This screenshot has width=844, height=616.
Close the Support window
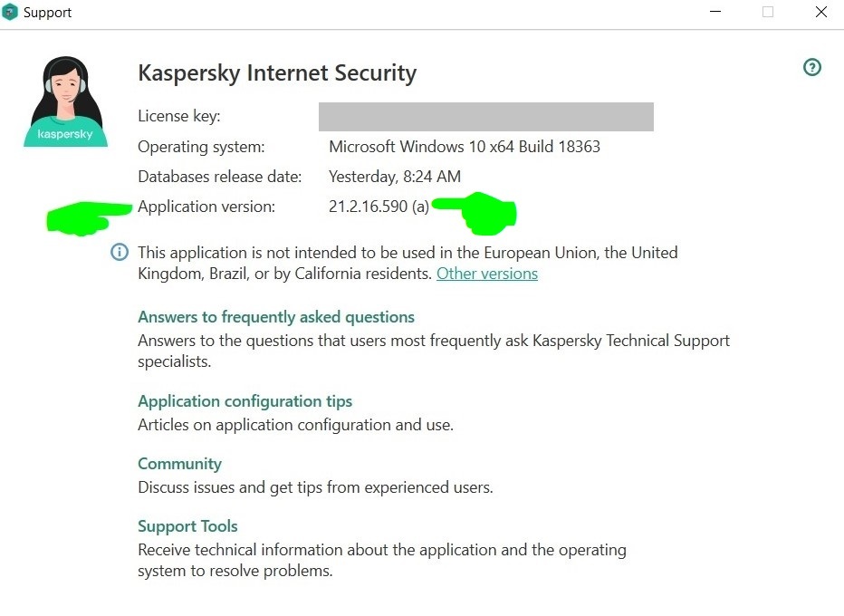[820, 13]
